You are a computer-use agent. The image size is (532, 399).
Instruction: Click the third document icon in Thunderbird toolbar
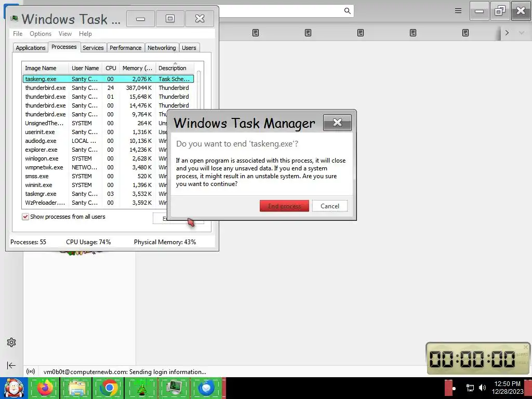[361, 33]
